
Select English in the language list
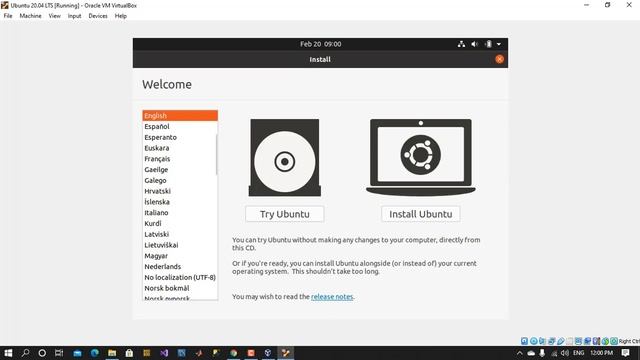click(x=180, y=116)
